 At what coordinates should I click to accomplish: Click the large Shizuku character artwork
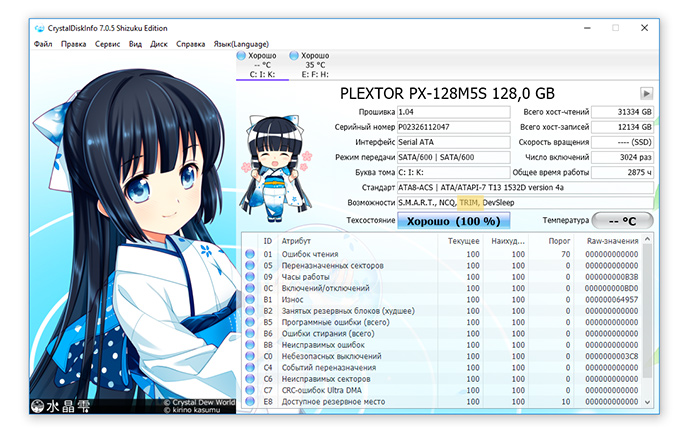coord(133,232)
